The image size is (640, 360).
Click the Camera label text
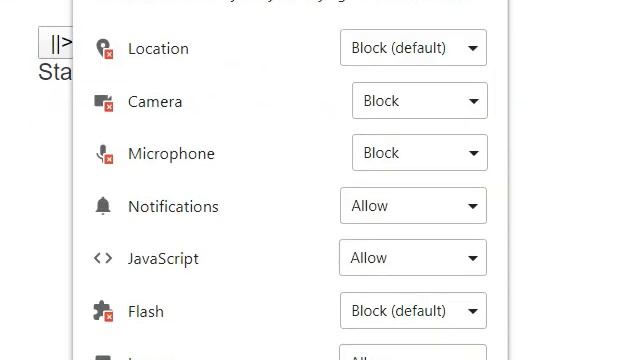pyautogui.click(x=155, y=102)
